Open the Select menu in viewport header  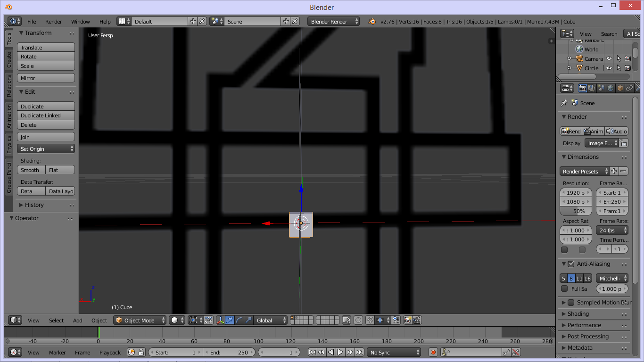(56, 320)
